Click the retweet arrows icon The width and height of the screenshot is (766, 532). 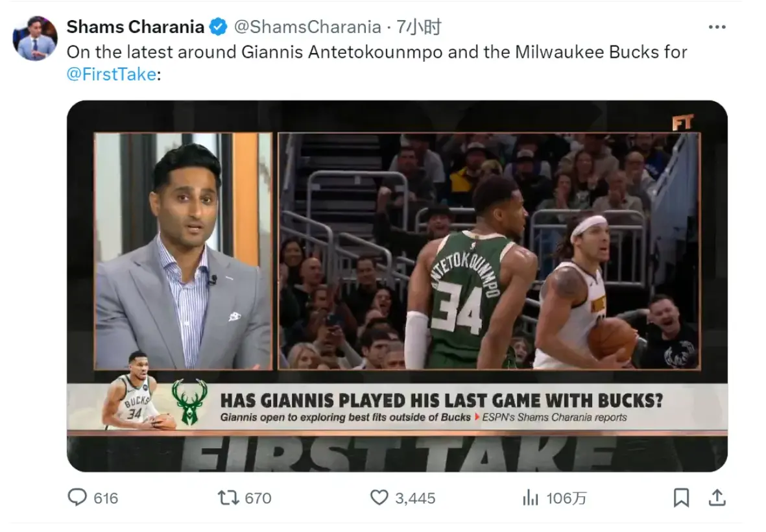pos(228,498)
